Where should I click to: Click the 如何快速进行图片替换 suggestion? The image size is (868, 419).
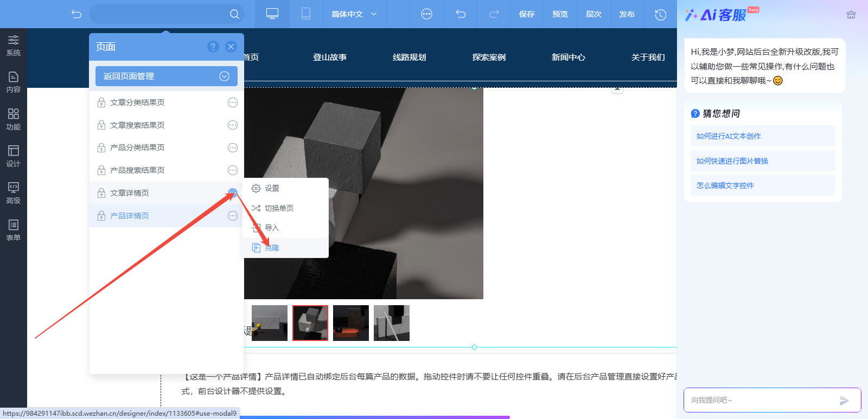coord(763,161)
